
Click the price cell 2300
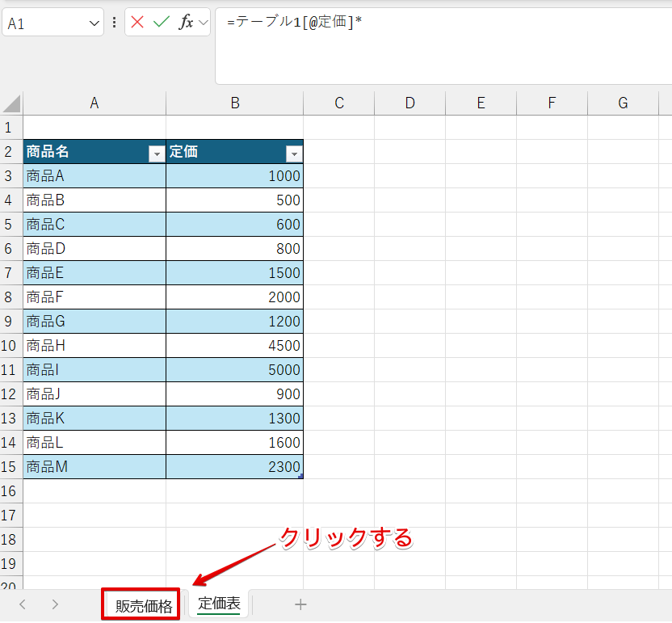(235, 467)
